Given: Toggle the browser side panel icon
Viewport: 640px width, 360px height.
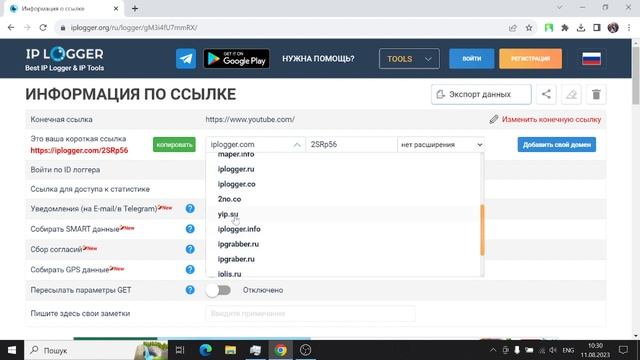Looking at the screenshot, I should (x=597, y=28).
